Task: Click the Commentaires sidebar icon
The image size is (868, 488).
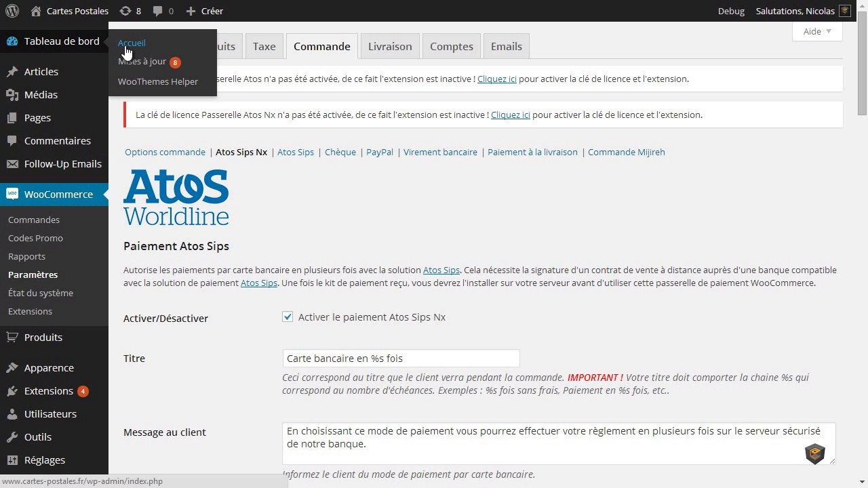Action: coord(12,141)
